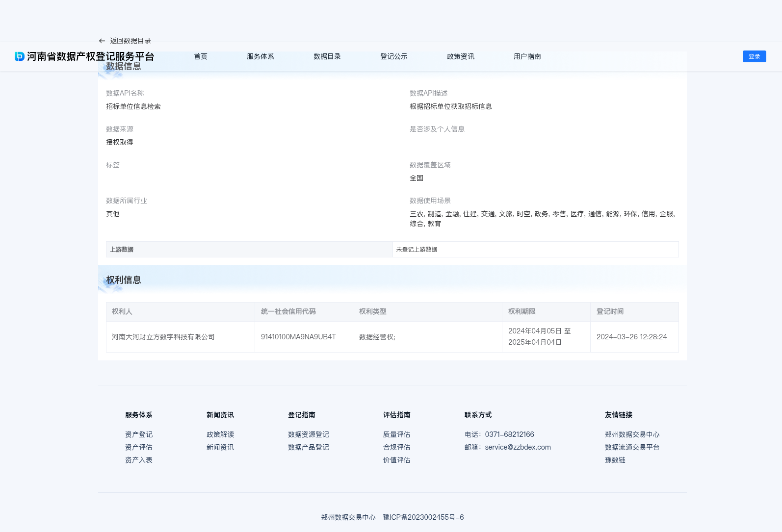The width and height of the screenshot is (782, 532).
Task: Click the 数据使用场景 field label
Action: pyautogui.click(x=430, y=201)
